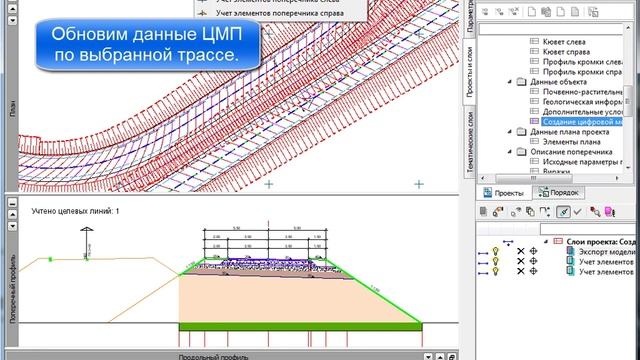Collapse the Данные объекта folder
The image size is (640, 360).
coord(509,82)
